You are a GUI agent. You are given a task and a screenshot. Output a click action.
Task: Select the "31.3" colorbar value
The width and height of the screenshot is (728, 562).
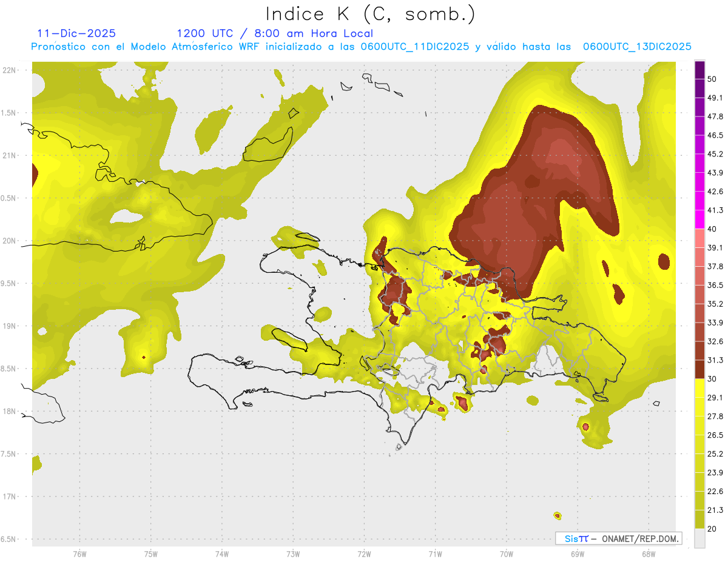[715, 360]
